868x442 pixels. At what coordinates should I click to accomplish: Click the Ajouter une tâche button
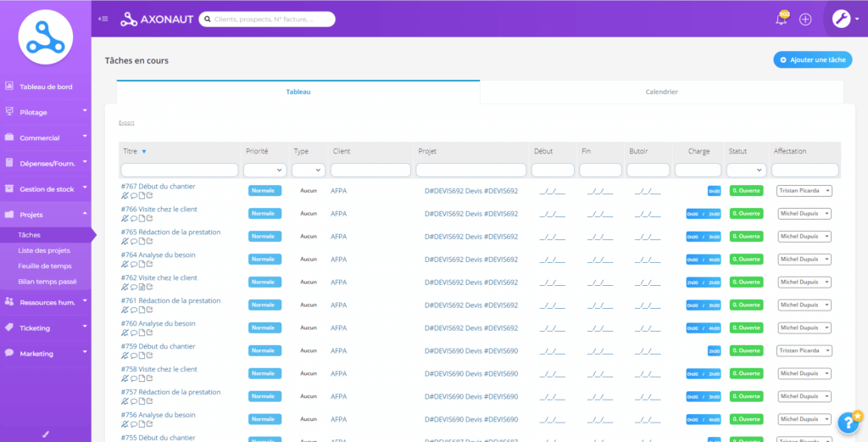click(x=812, y=60)
